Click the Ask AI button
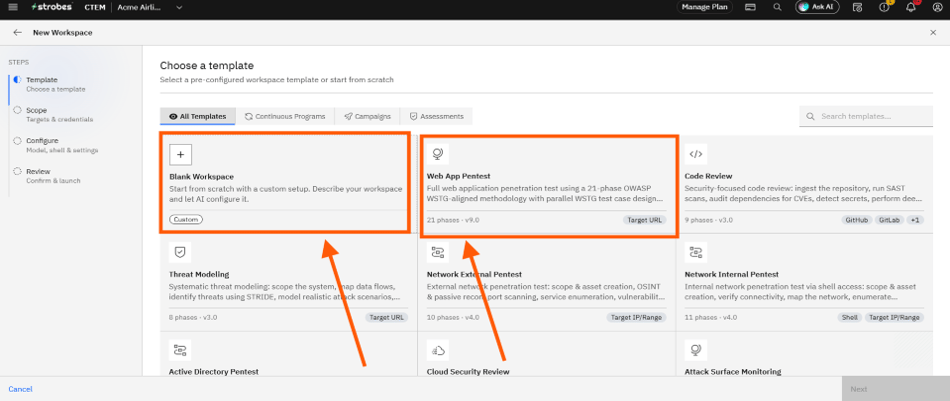950x401 pixels. 817,7
